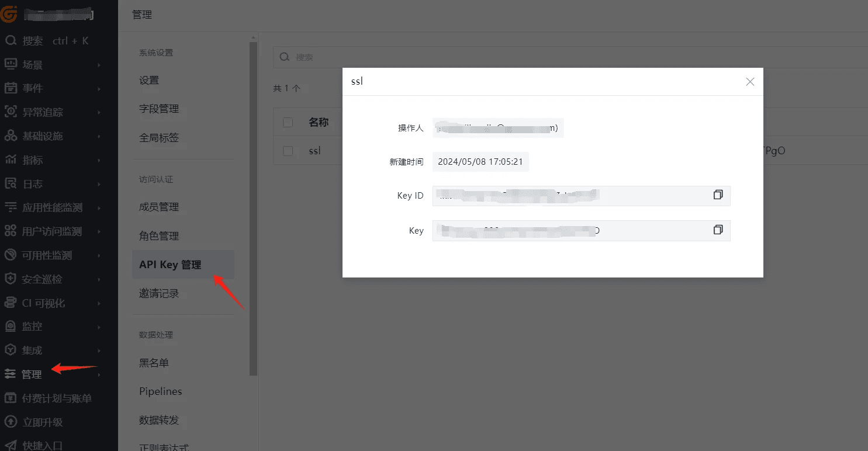Click the 管理 sliders icon
868x451 pixels.
[x=11, y=374]
